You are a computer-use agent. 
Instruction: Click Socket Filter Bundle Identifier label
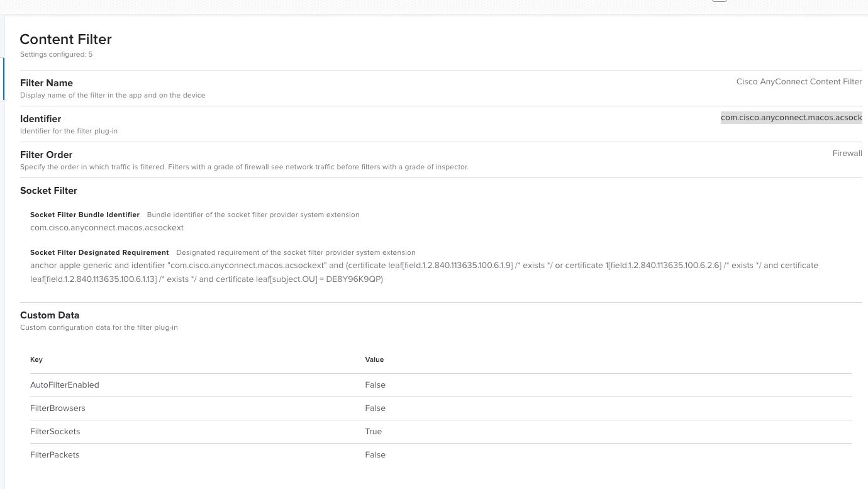point(85,215)
